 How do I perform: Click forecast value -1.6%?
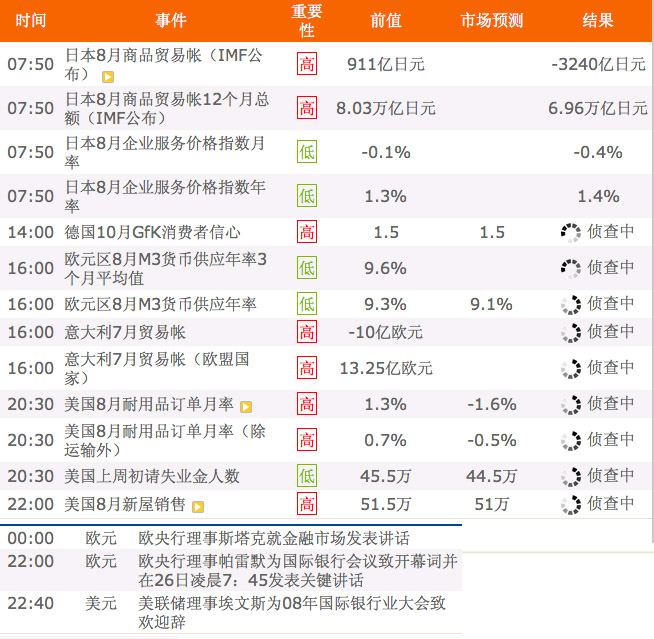(x=492, y=404)
